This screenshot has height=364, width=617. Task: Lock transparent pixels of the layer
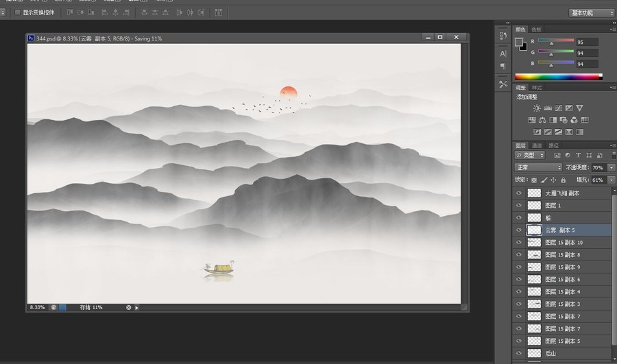tap(533, 180)
